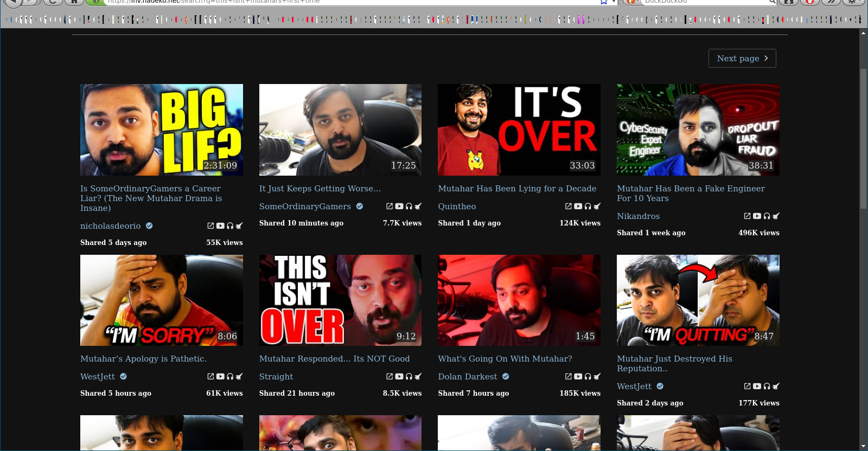Image resolution: width=868 pixels, height=451 pixels.
Task: Open nicholasdeorio video's Watch on YouTube icon
Action: tap(210, 226)
